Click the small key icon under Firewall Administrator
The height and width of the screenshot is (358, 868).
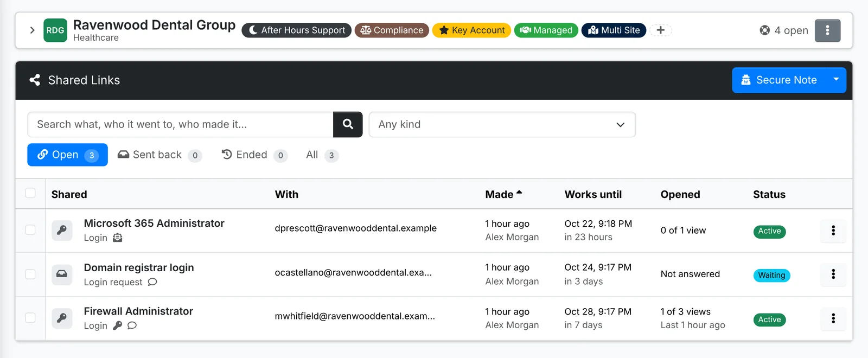(x=117, y=325)
